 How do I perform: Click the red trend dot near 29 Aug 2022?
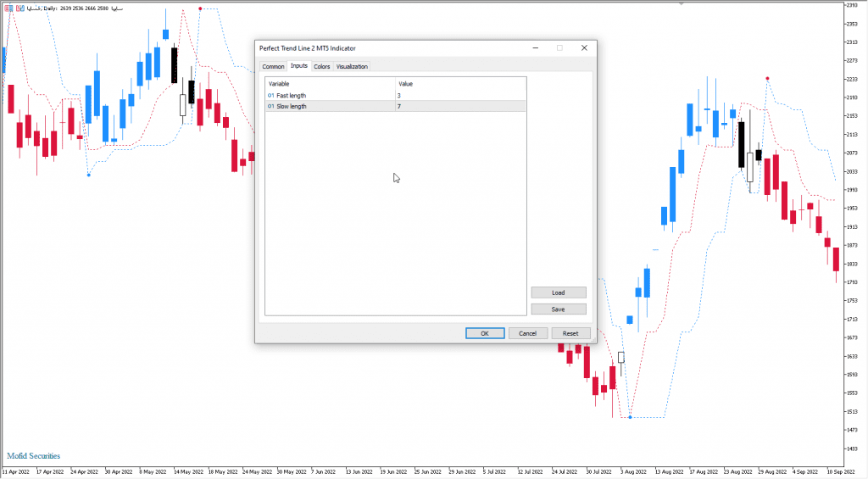767,78
